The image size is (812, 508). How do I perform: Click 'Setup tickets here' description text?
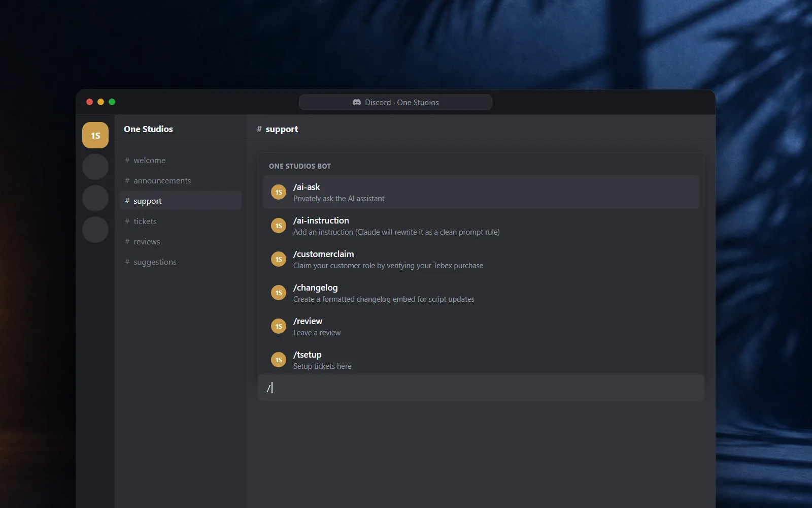coord(322,366)
